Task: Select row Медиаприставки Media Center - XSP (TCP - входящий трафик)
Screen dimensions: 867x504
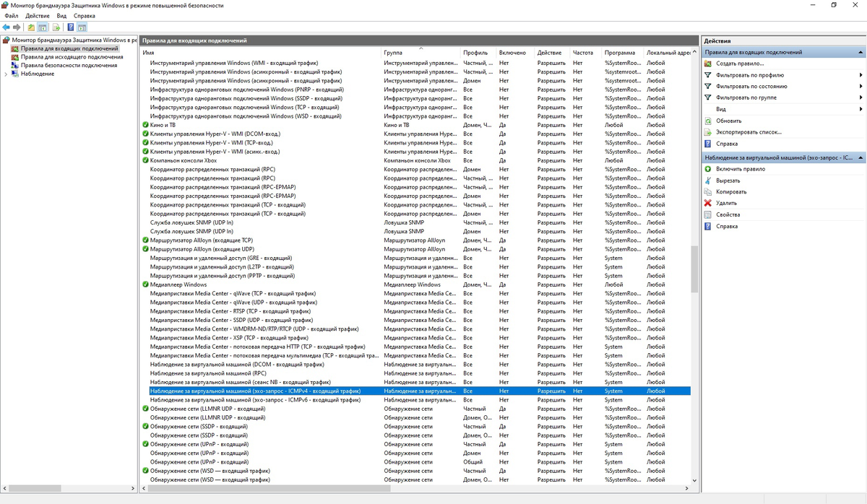Action: pyautogui.click(x=415, y=337)
